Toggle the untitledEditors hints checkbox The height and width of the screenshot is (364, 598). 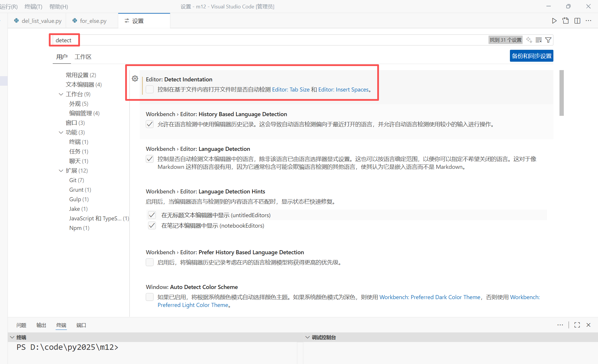pyautogui.click(x=152, y=215)
